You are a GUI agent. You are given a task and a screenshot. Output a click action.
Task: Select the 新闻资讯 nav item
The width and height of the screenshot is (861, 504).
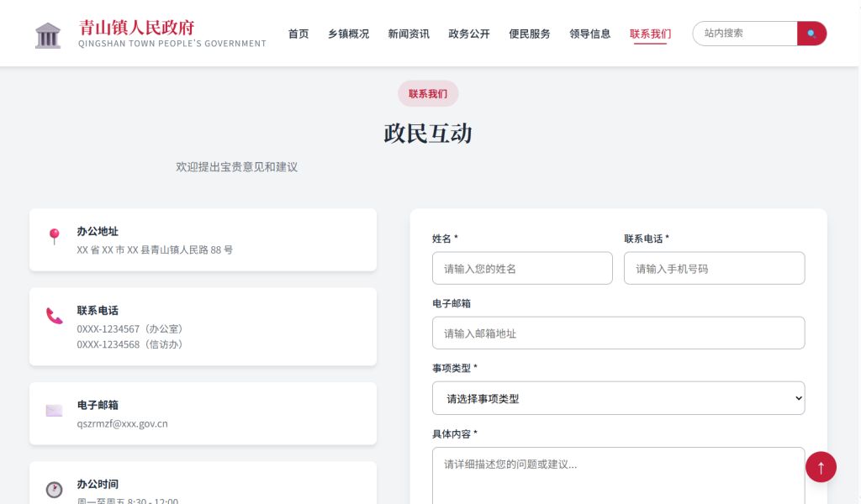coord(409,34)
